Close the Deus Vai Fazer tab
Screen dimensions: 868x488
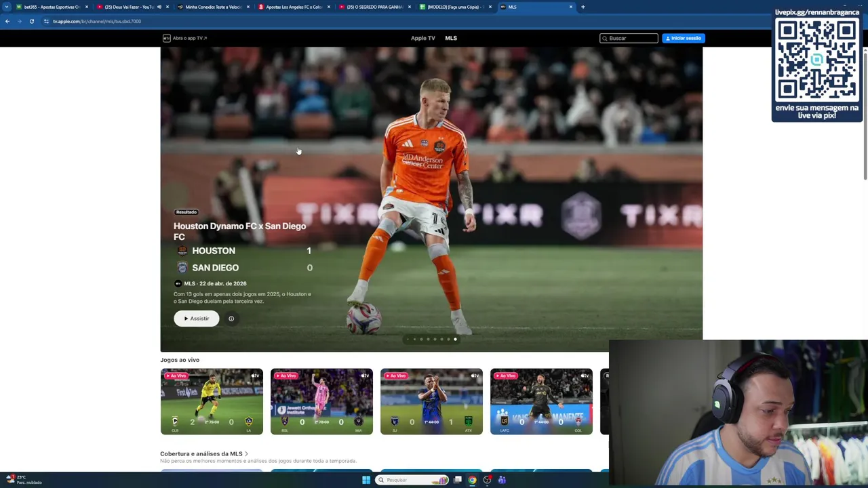click(x=167, y=7)
